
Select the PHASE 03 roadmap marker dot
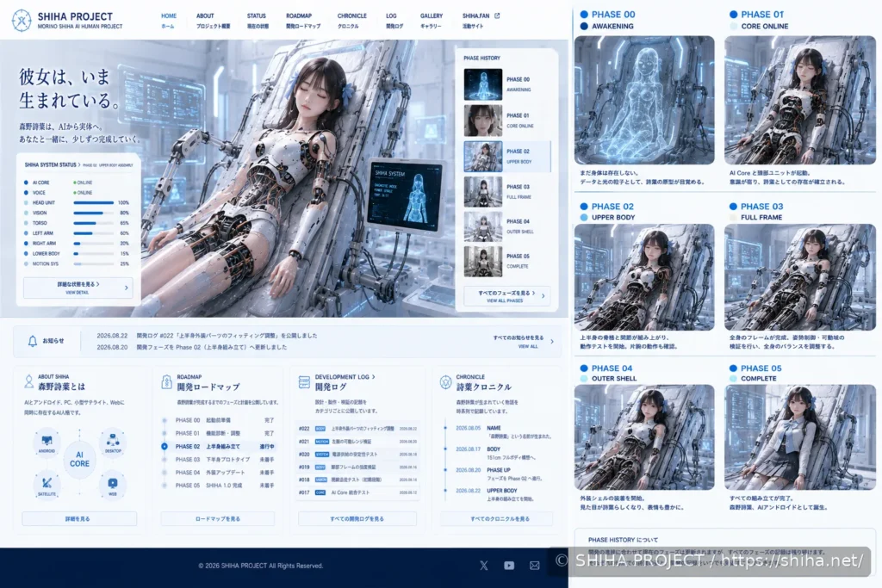pos(165,459)
